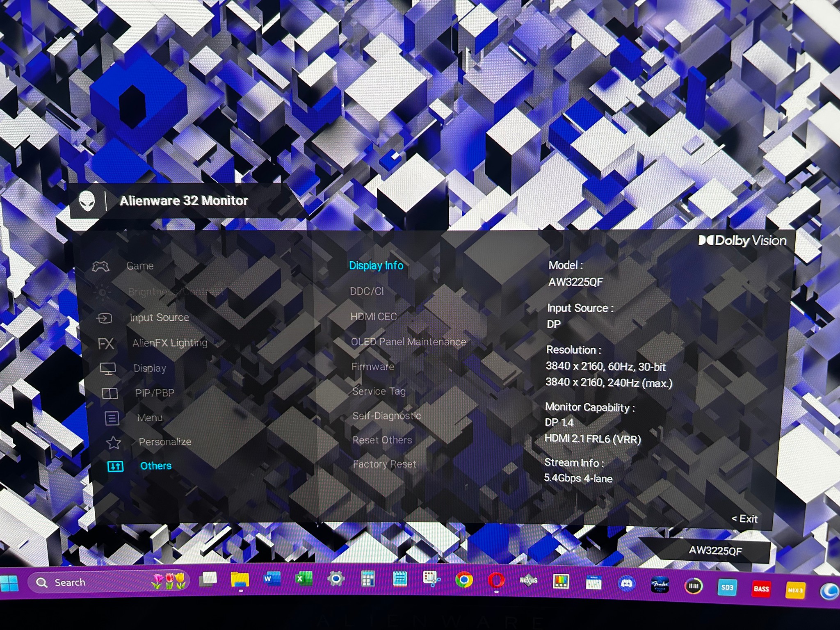Switch to Opera browser in the taskbar

(496, 581)
